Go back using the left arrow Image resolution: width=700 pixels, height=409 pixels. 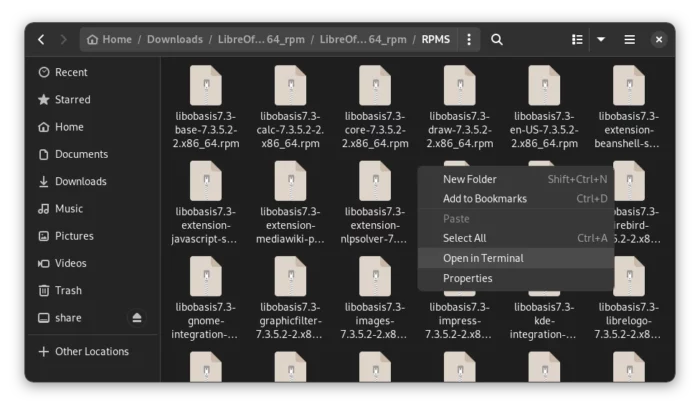[x=41, y=40]
